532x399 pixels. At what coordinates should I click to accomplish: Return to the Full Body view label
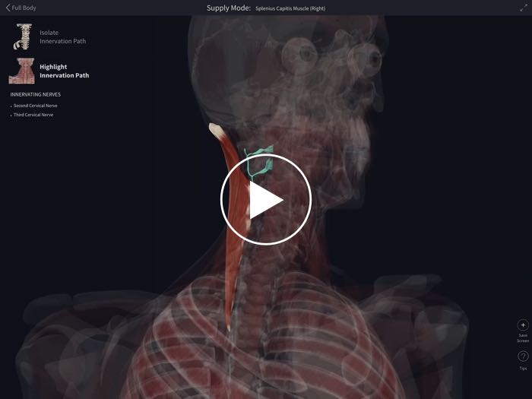point(24,8)
